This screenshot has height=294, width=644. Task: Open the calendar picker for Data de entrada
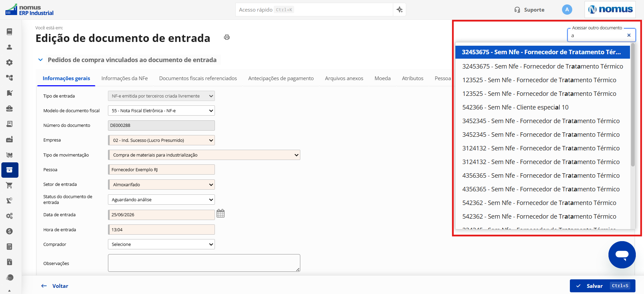pos(221,214)
